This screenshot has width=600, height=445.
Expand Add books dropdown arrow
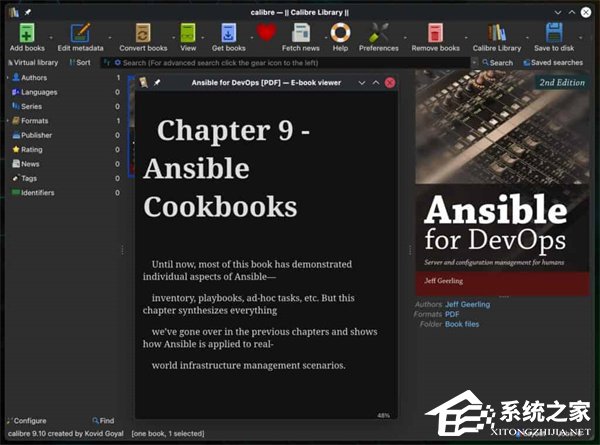pos(51,37)
